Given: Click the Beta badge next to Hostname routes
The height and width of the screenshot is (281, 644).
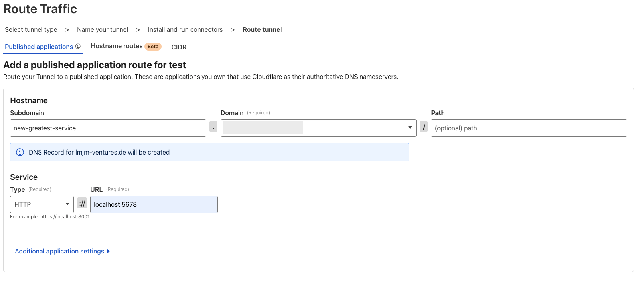Looking at the screenshot, I should tap(153, 47).
